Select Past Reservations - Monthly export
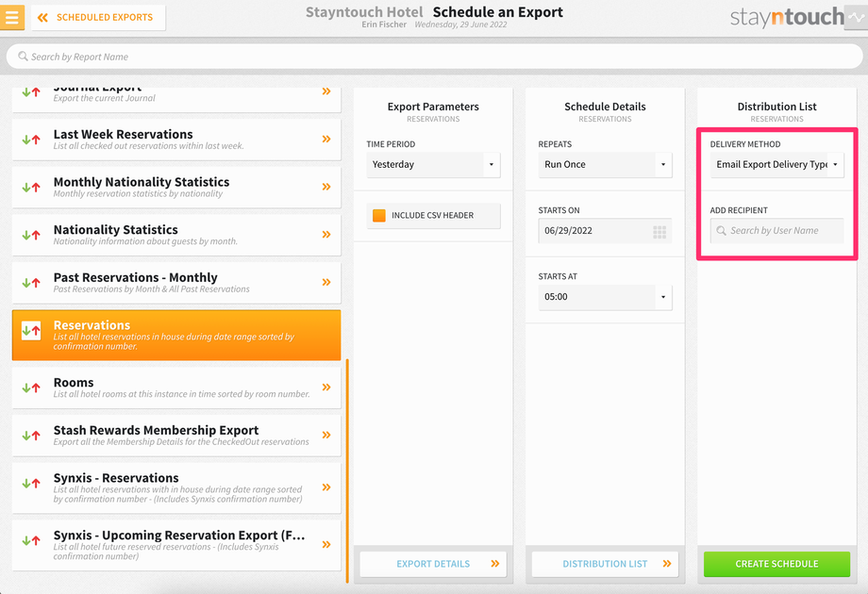The image size is (868, 594). [x=176, y=282]
